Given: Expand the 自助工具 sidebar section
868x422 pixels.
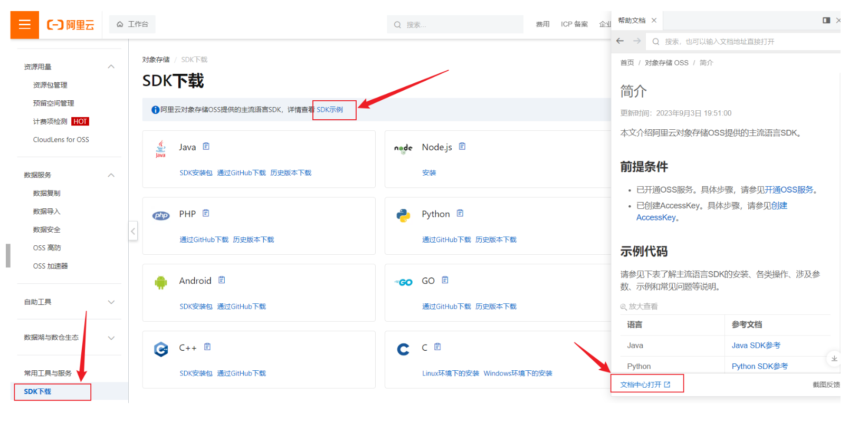Looking at the screenshot, I should click(111, 302).
